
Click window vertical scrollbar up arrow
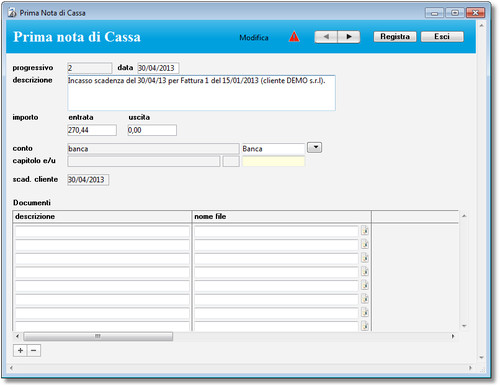[x=481, y=25]
